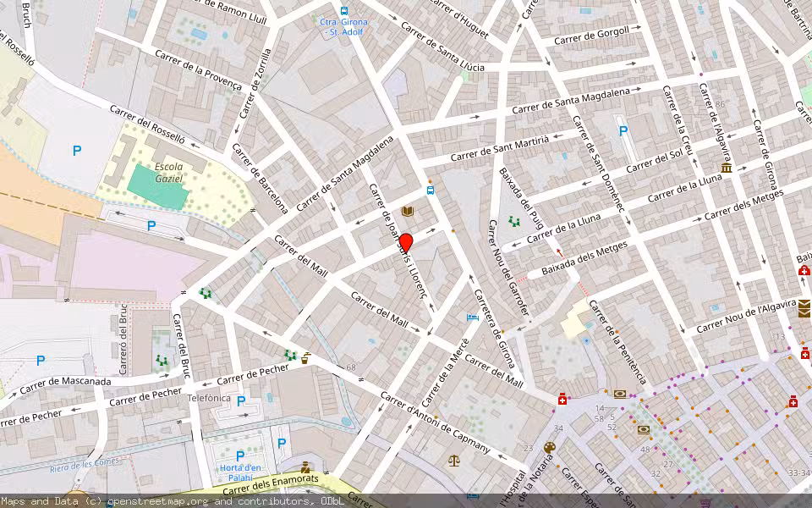Select the pharmacy cross at Carrer del Mall's end
Screen dimensions: 812x508
[x=562, y=399]
